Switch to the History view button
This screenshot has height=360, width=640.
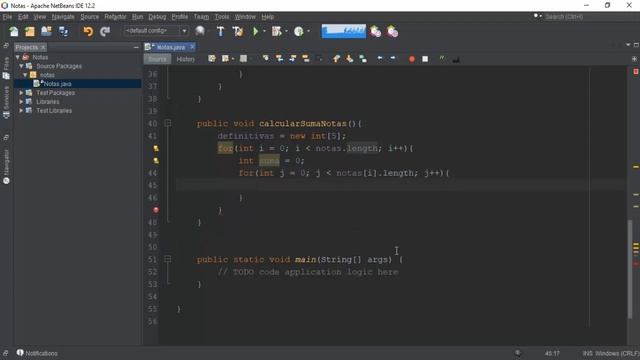[x=186, y=59]
